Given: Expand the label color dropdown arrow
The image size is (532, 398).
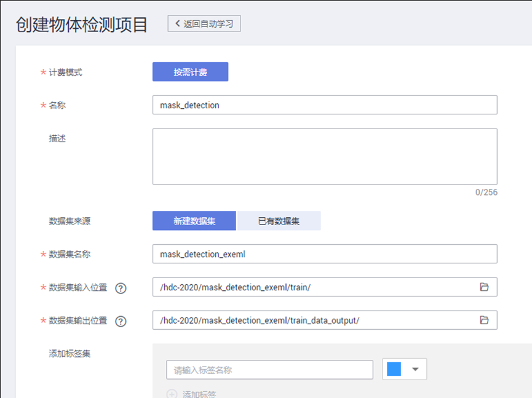Looking at the screenshot, I should click(x=415, y=369).
